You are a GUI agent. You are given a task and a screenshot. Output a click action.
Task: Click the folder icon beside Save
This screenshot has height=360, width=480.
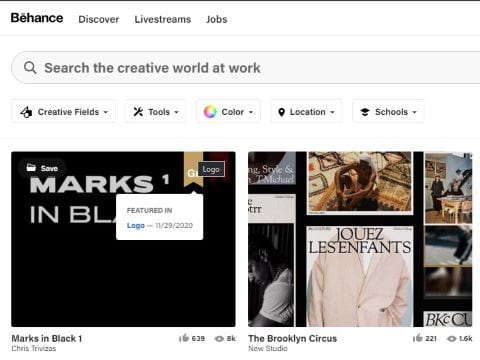tap(31, 168)
